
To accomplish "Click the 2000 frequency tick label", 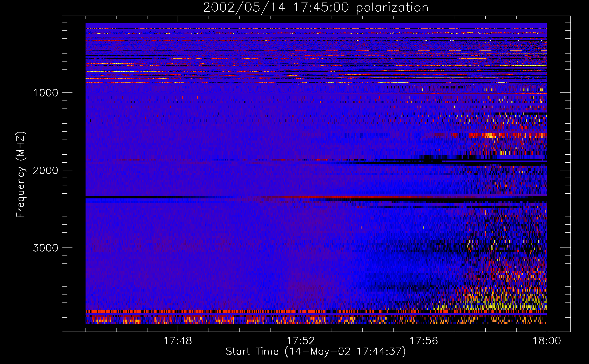I will tap(46, 170).
